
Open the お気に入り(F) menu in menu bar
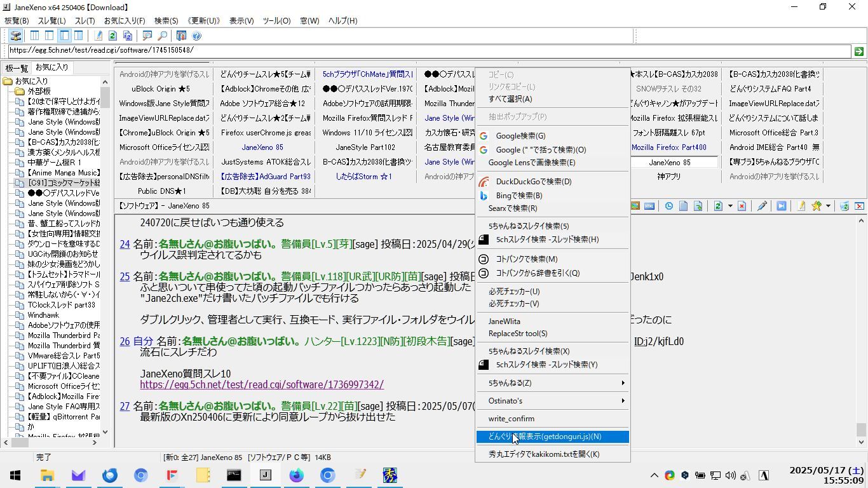125,21
